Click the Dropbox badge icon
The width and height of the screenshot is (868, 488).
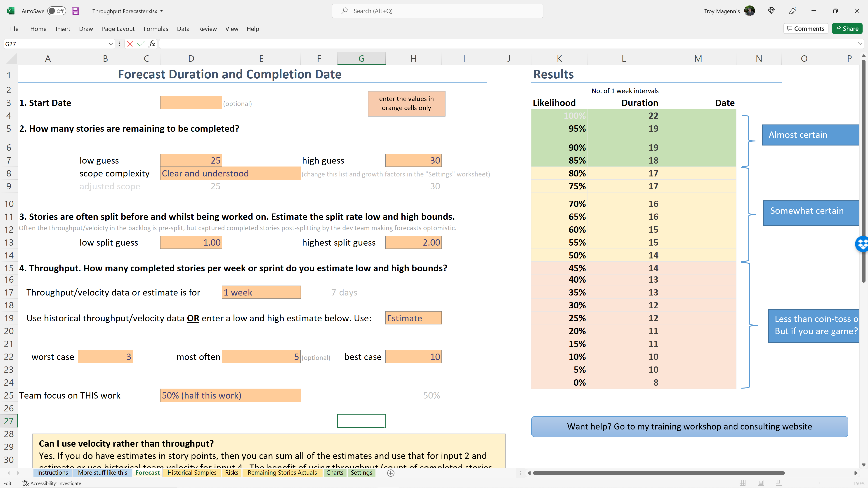pyautogui.click(x=862, y=244)
